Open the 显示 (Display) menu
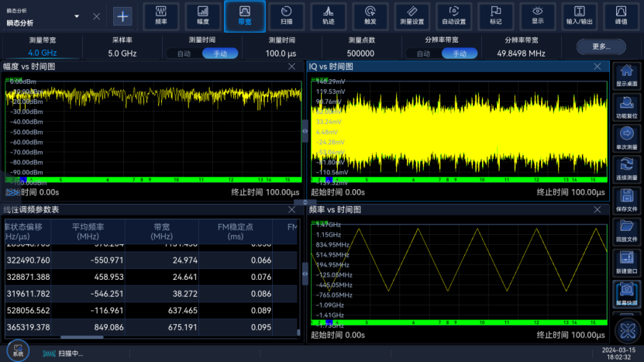The image size is (644, 362). pyautogui.click(x=538, y=16)
